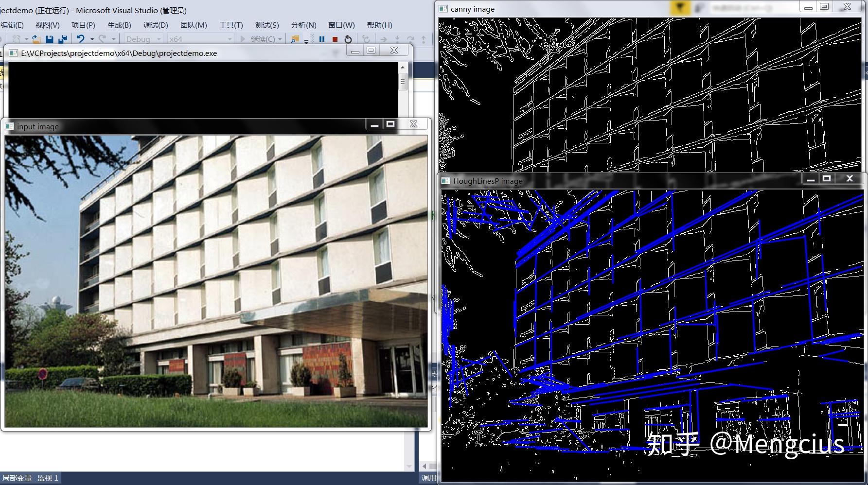Screen dimensions: 868x485
Task: Open the Find in Files icon
Action: point(295,39)
